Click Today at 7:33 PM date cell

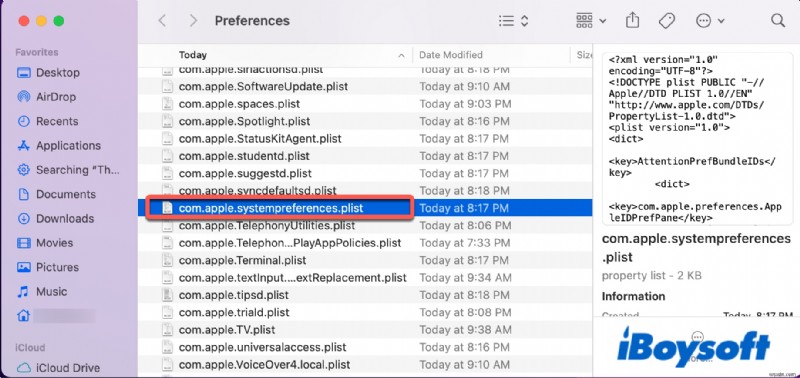pyautogui.click(x=465, y=243)
